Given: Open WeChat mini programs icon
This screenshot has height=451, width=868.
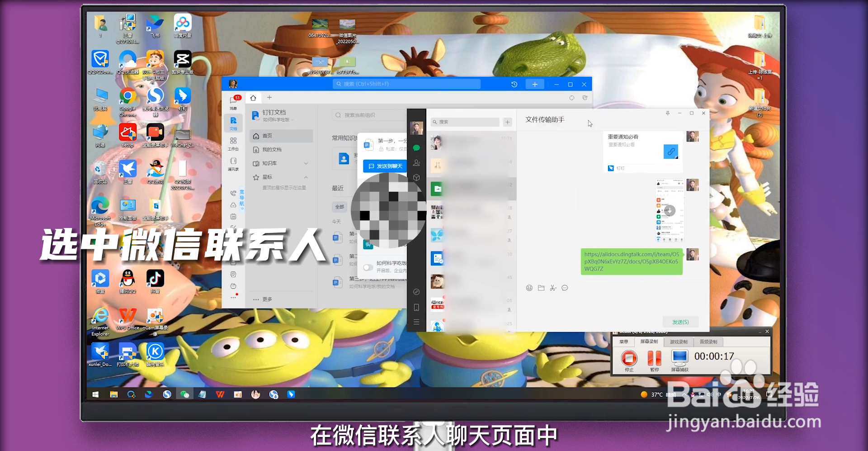Looking at the screenshot, I should click(x=416, y=292).
